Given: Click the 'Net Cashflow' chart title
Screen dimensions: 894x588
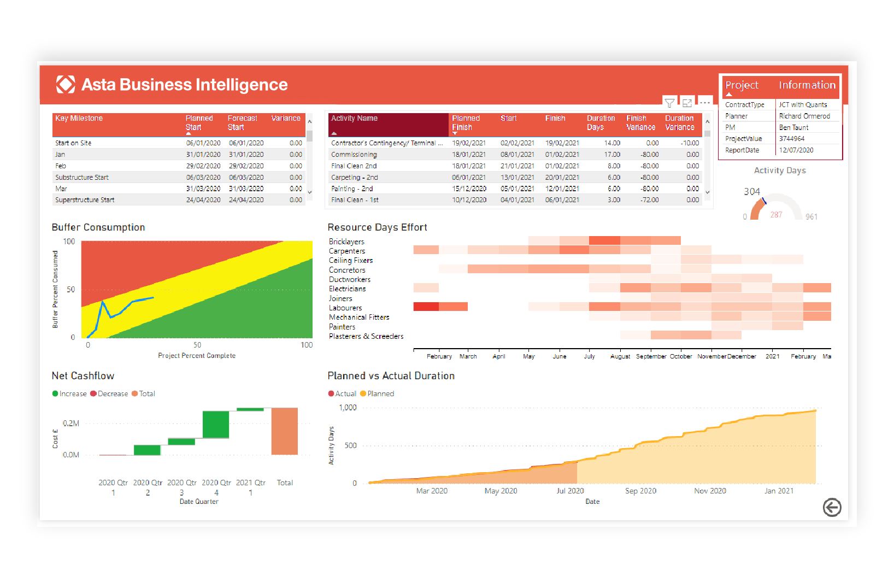Looking at the screenshot, I should tap(83, 376).
